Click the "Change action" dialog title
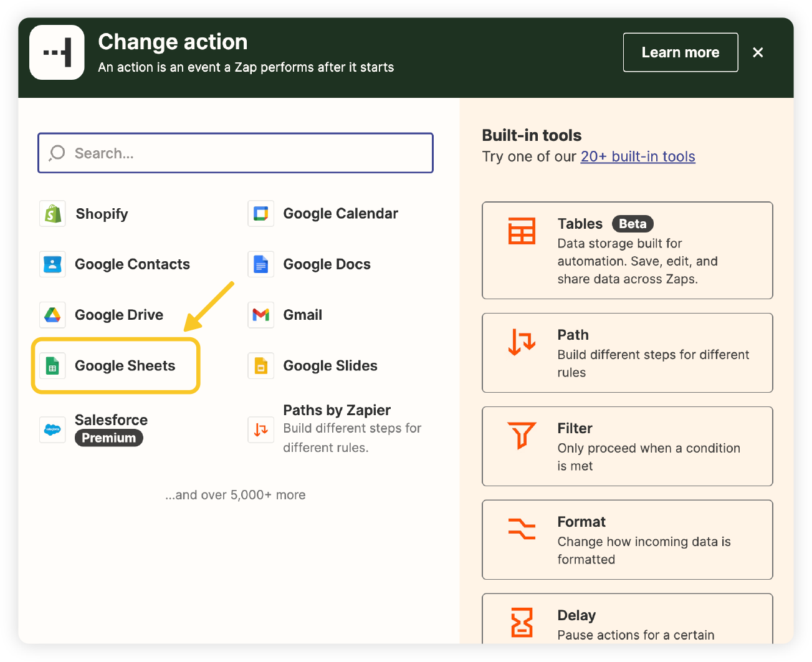Image resolution: width=812 pixels, height=662 pixels. 173,42
